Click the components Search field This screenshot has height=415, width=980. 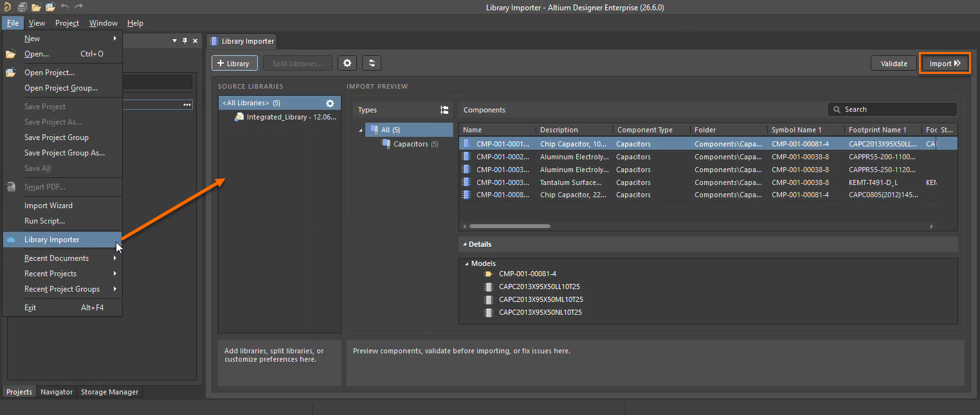click(893, 110)
